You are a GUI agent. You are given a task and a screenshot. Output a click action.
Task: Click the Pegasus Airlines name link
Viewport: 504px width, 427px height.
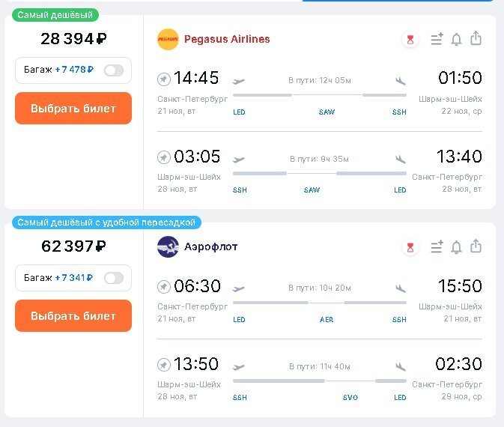pos(227,39)
